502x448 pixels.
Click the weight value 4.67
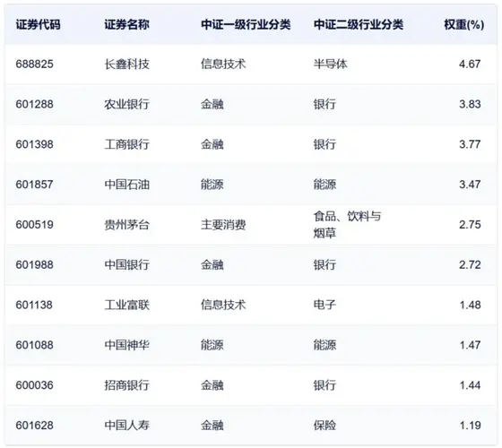coord(470,64)
